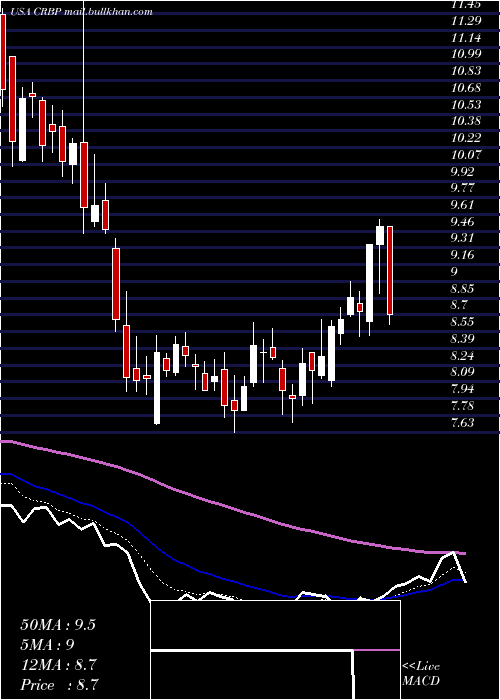Click the 12MA : 8.7 readout
The image size is (500, 700).
tap(57, 665)
